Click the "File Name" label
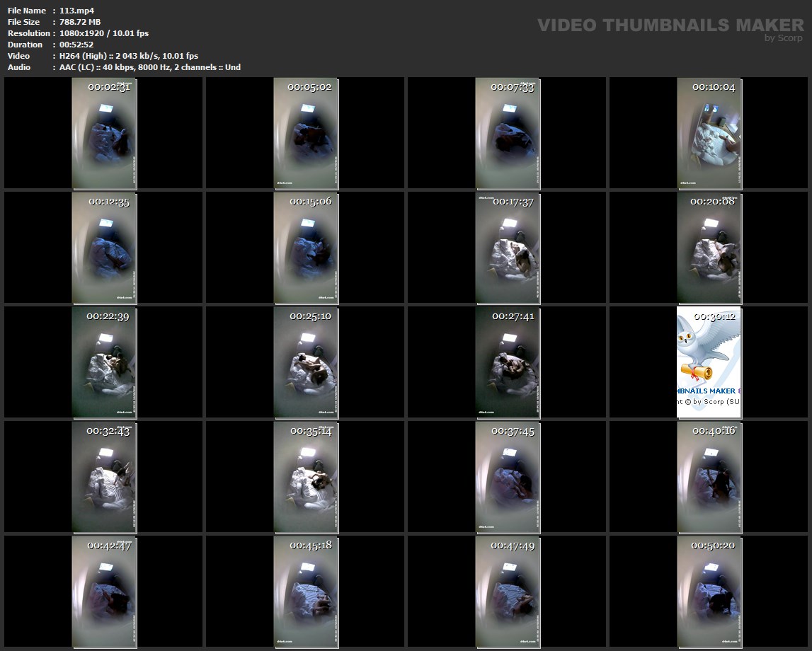The image size is (812, 651). tap(27, 11)
